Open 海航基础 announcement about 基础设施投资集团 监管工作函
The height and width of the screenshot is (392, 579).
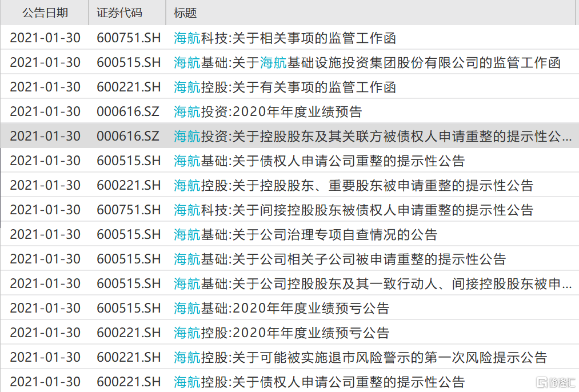pyautogui.click(x=367, y=62)
